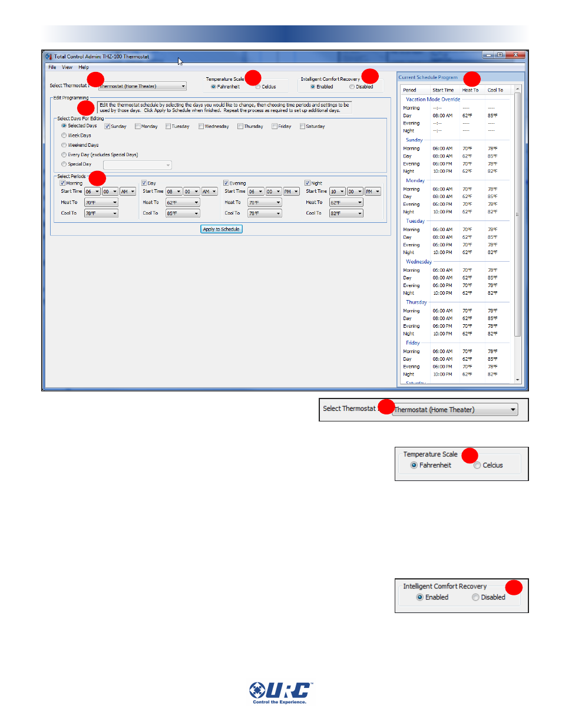This screenshot has width=562, height=728.
Task: Check the Friday checkbox
Action: coord(275,126)
